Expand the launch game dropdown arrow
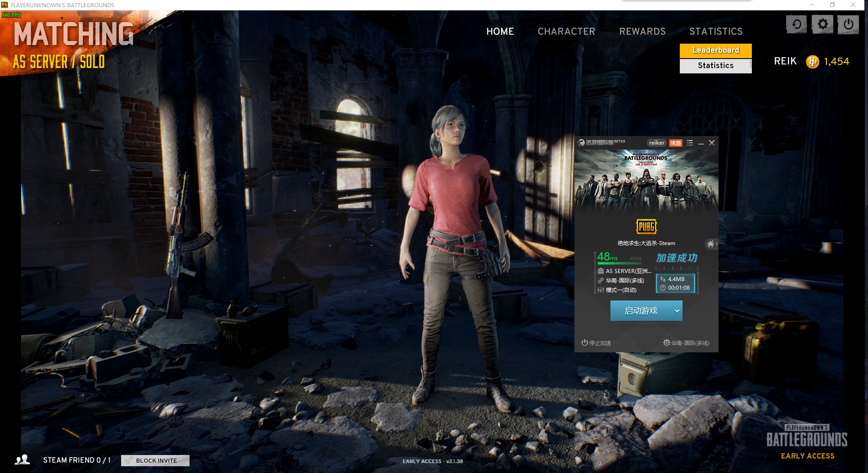 pos(677,311)
